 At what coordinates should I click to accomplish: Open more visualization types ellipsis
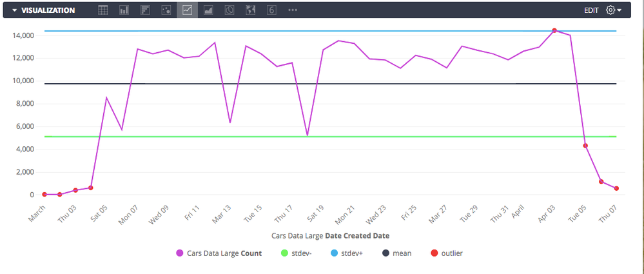[x=293, y=10]
